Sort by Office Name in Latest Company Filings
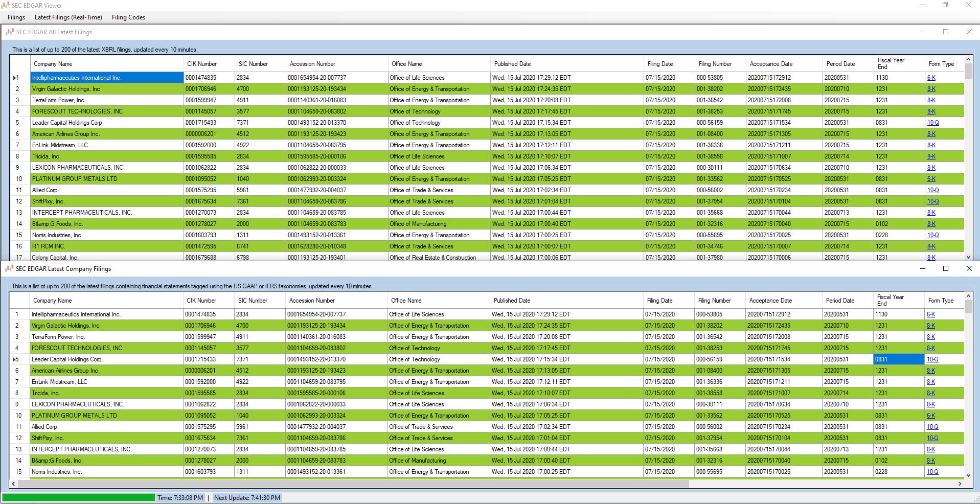This screenshot has width=980, height=504. (439, 301)
